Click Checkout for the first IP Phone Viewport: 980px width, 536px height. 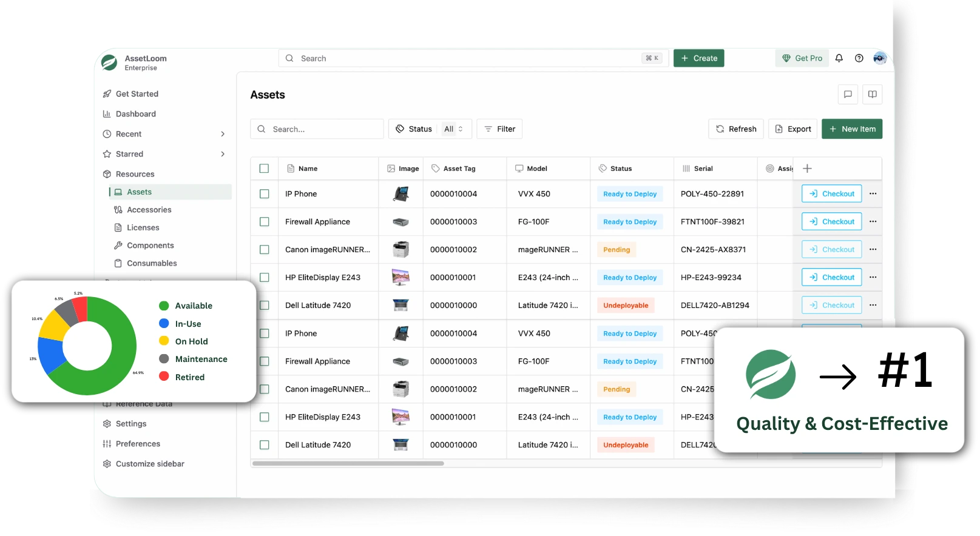coord(831,194)
